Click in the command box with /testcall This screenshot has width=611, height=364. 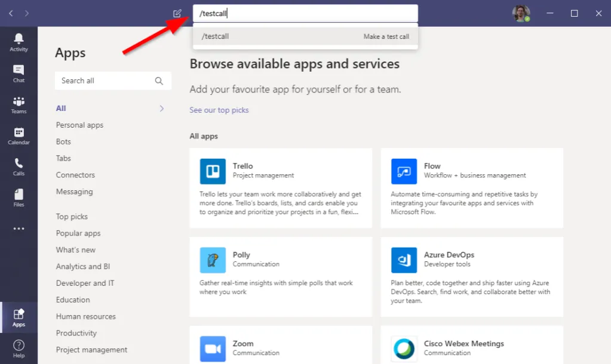[x=306, y=13]
